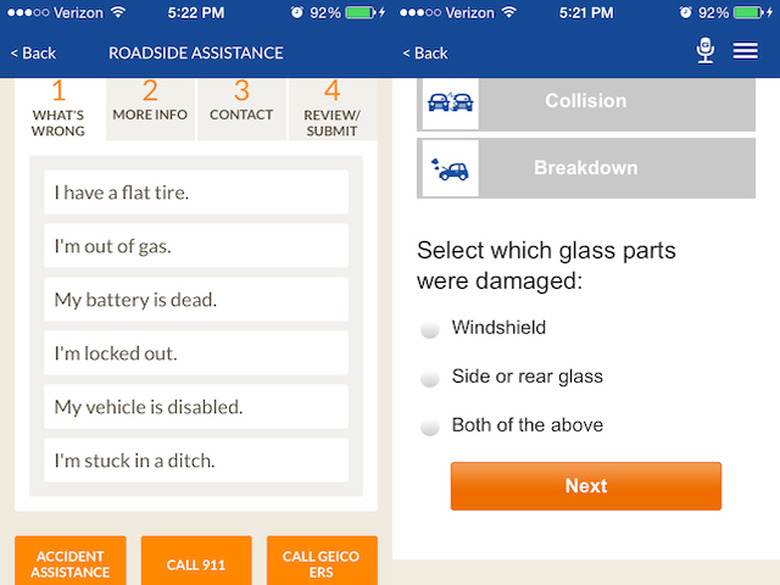
Task: Tap the left Wi-Fi status icon
Action: (x=118, y=12)
